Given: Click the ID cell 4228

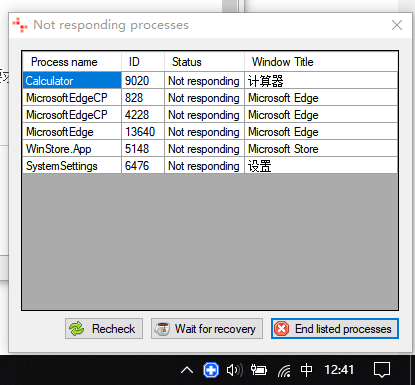Looking at the screenshot, I should pyautogui.click(x=143, y=115).
